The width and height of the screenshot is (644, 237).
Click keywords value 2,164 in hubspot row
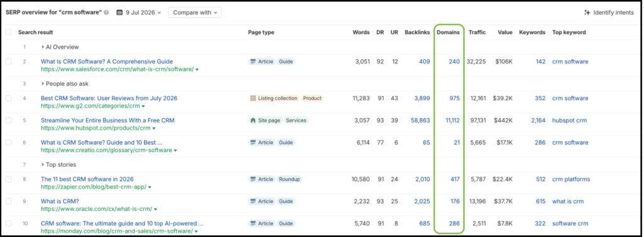point(538,120)
